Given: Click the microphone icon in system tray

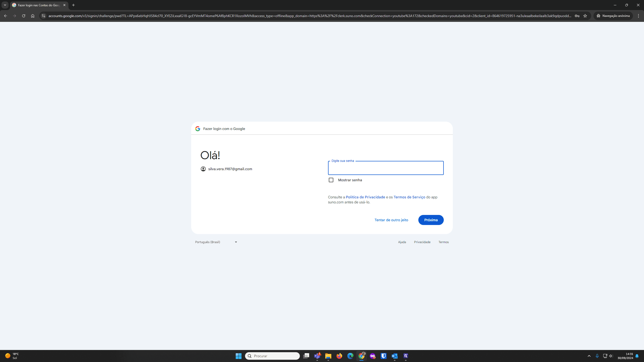Looking at the screenshot, I should 597,356.
